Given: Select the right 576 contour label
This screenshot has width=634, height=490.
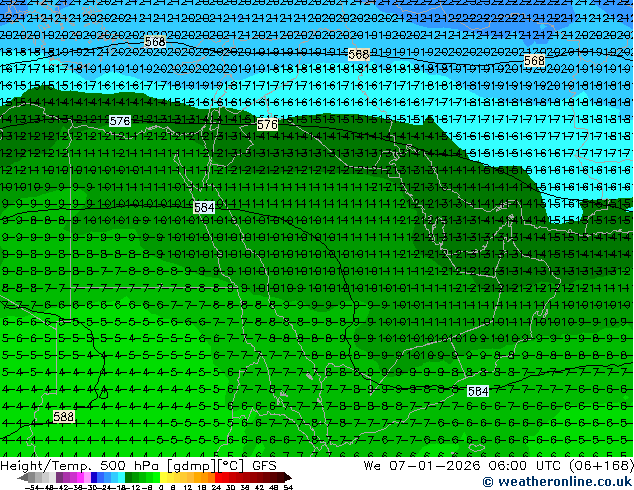Looking at the screenshot, I should (x=267, y=125).
